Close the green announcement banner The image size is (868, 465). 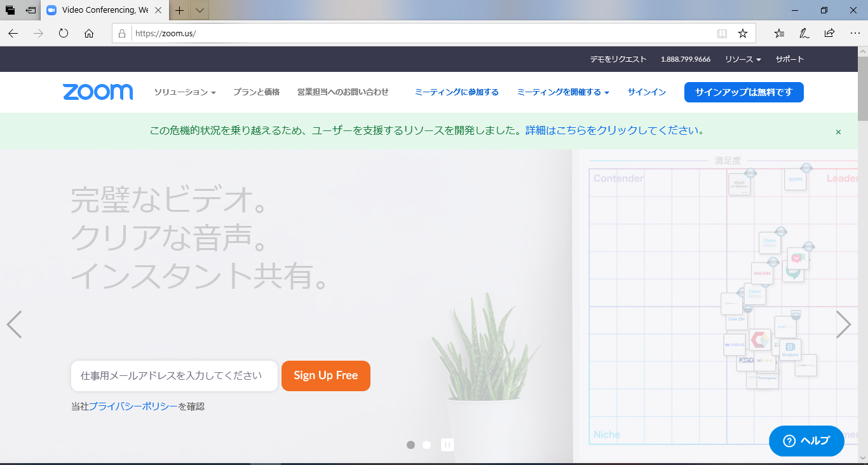click(838, 132)
